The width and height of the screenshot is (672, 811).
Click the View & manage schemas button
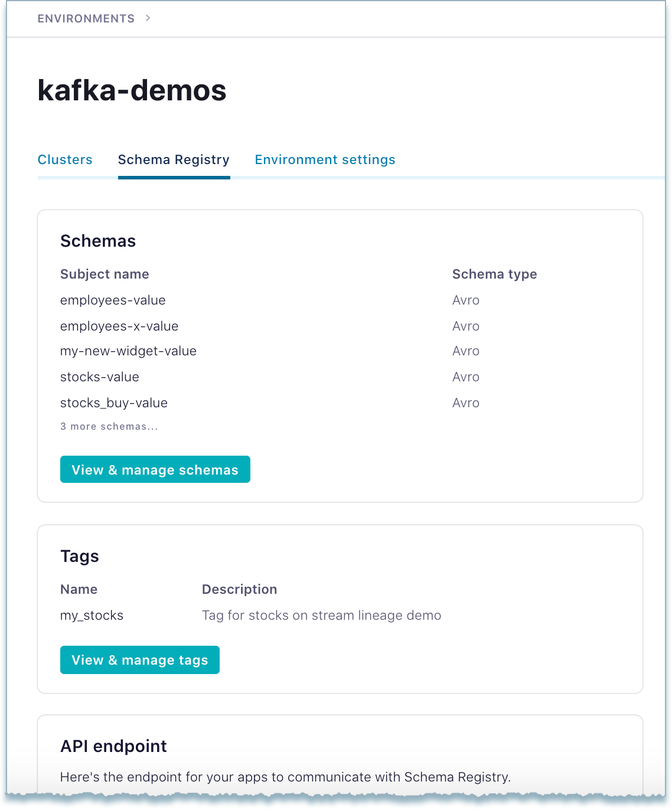click(155, 469)
